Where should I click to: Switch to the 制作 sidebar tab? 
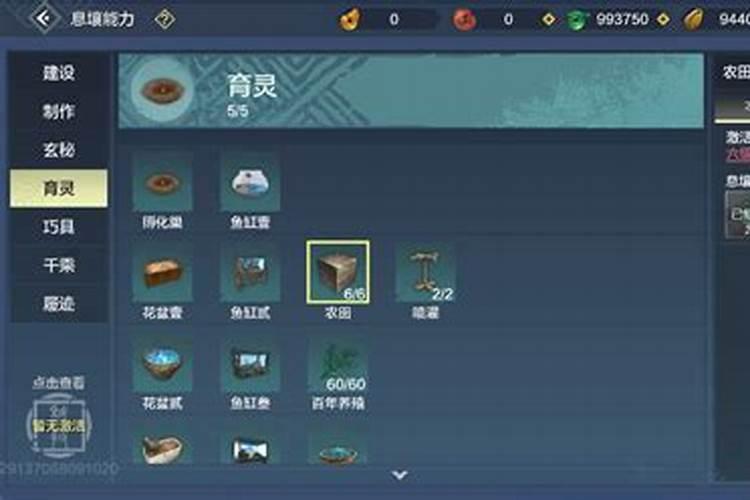coord(59,111)
